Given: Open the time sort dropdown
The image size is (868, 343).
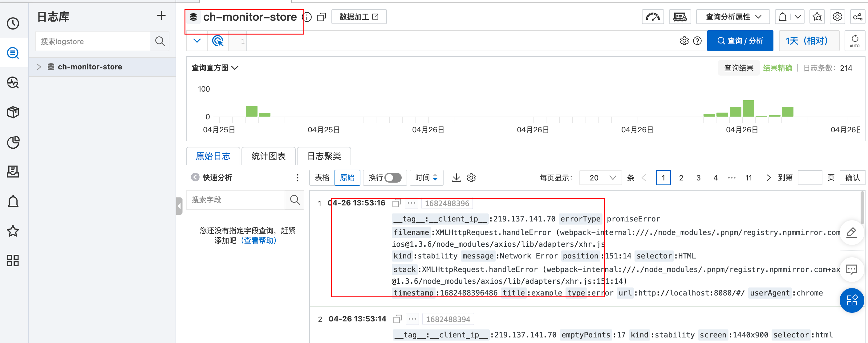Looking at the screenshot, I should click(x=426, y=178).
